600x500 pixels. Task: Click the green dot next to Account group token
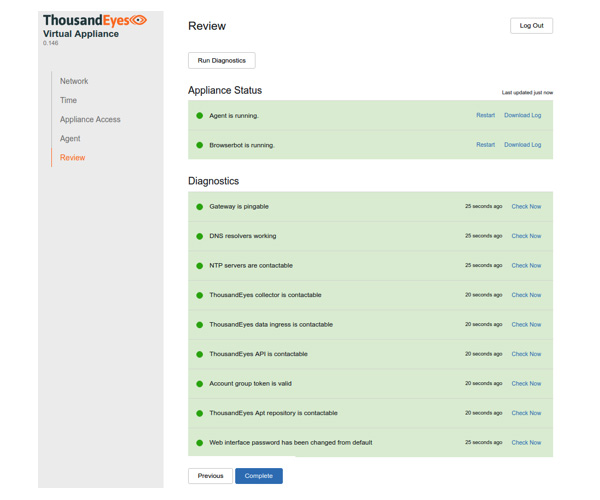(200, 384)
